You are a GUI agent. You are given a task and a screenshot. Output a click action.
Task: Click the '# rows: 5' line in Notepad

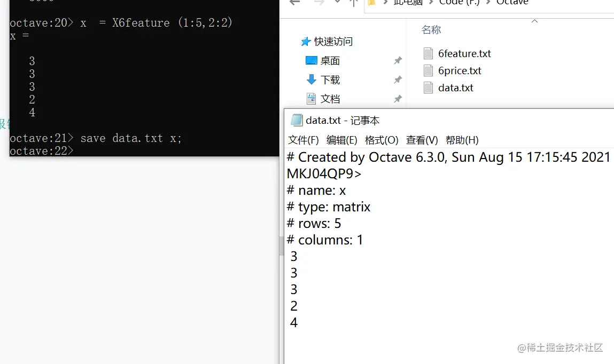314,223
